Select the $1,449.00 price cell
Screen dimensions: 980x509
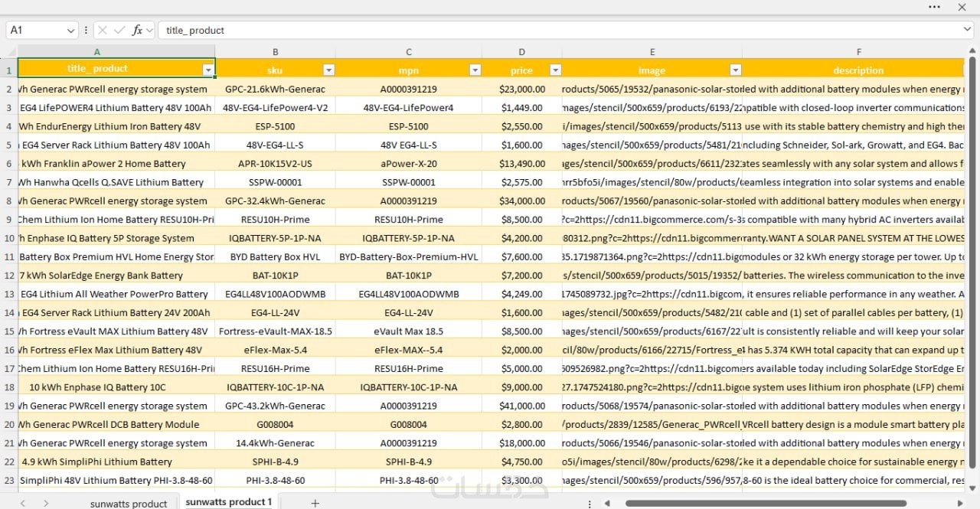[522, 107]
